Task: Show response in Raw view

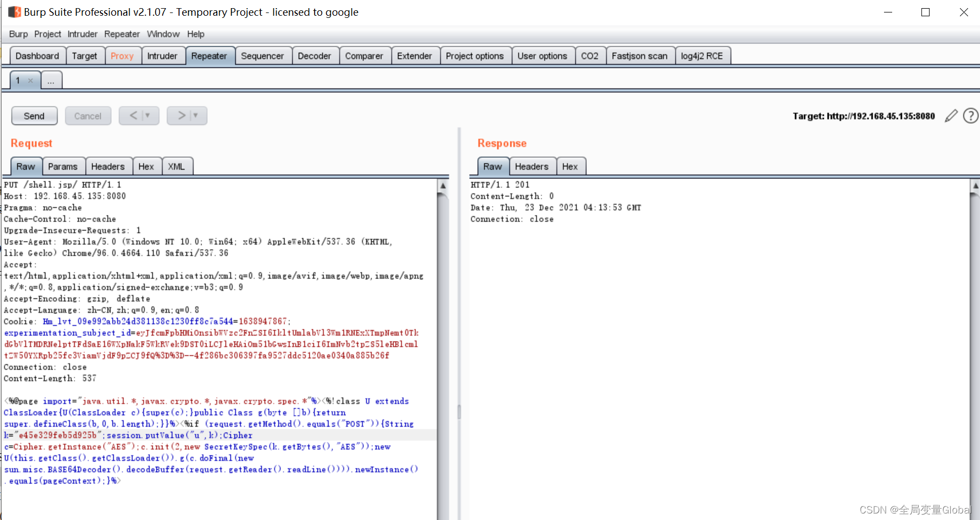Action: coord(492,166)
